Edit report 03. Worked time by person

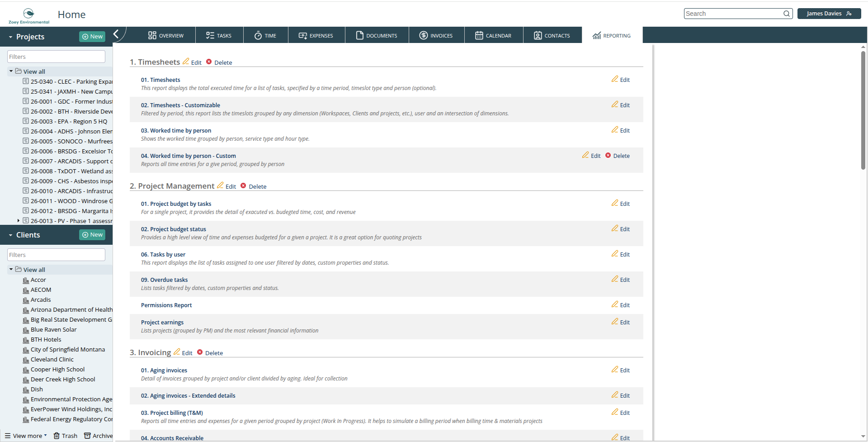(621, 130)
